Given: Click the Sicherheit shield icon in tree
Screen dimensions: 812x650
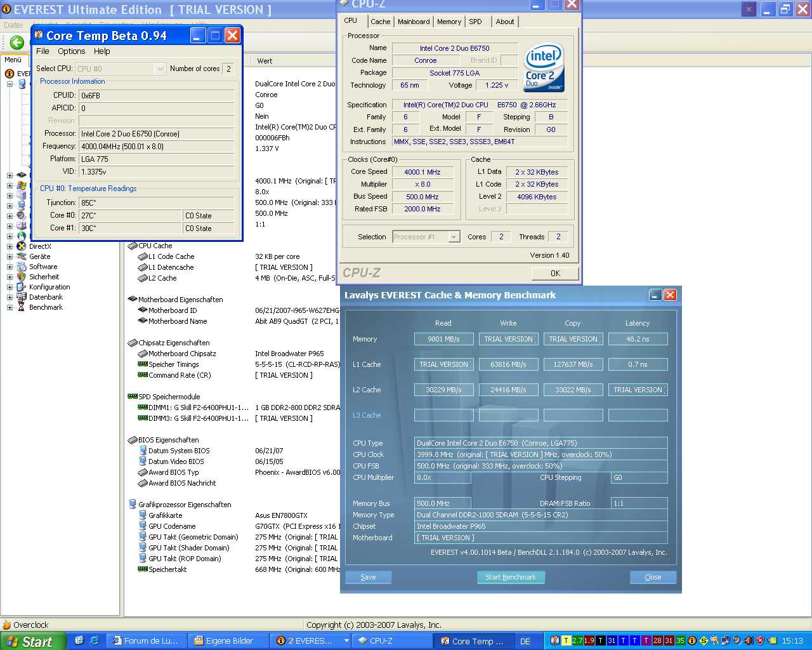Looking at the screenshot, I should pyautogui.click(x=22, y=277).
